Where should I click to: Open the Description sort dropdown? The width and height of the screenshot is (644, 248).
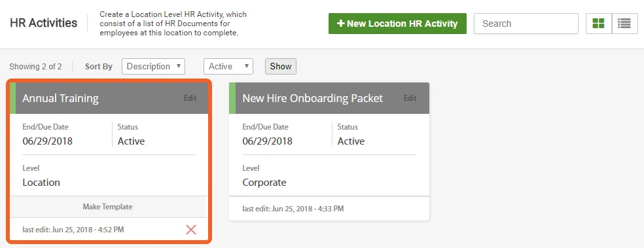(154, 67)
